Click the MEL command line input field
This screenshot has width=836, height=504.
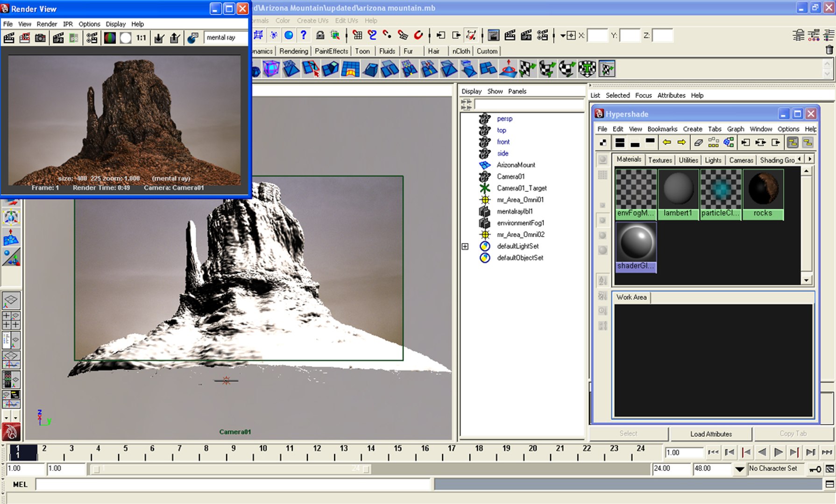(x=234, y=484)
